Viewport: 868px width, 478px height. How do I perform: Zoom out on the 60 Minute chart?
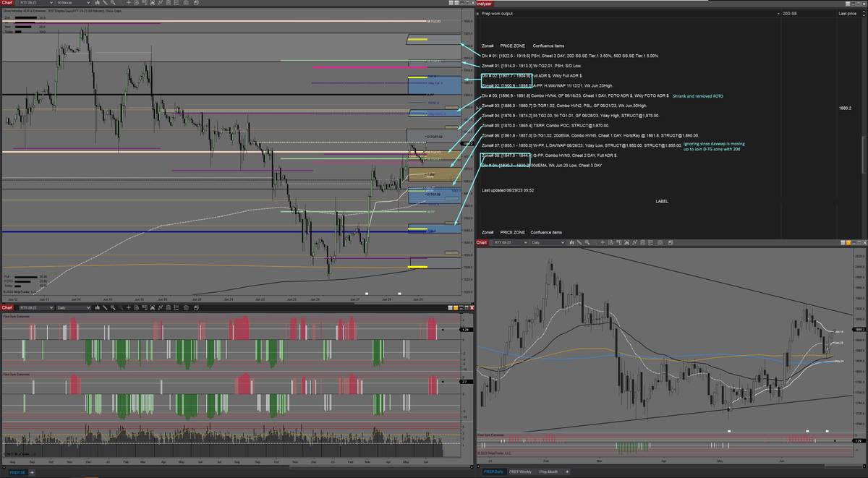coord(121,4)
